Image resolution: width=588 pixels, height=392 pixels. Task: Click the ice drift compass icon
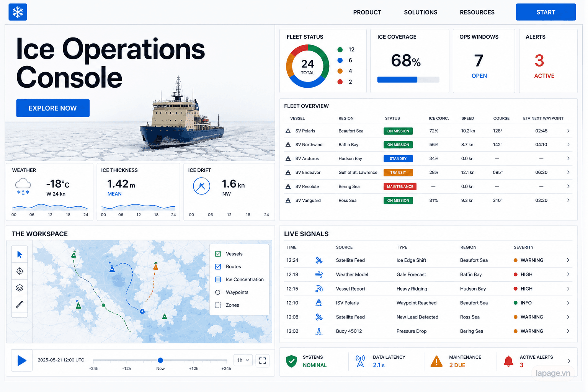(201, 186)
